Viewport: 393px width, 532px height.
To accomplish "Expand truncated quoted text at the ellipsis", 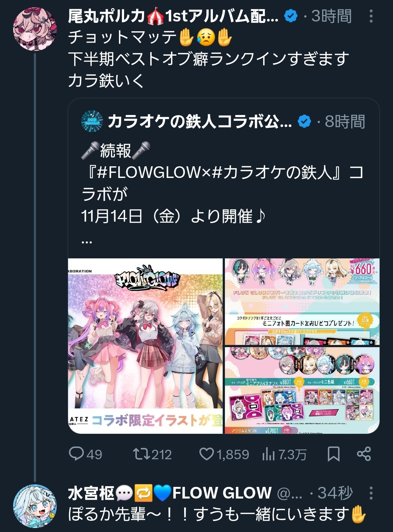I will pyautogui.click(x=87, y=240).
